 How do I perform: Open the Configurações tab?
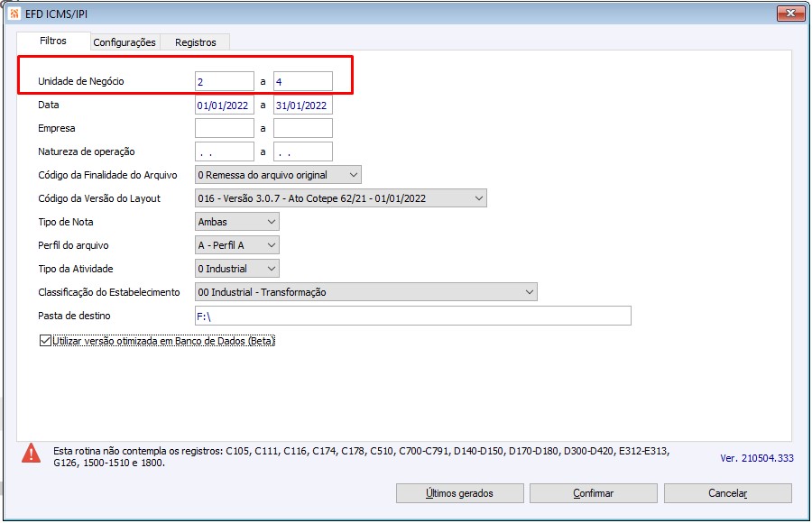[x=125, y=42]
